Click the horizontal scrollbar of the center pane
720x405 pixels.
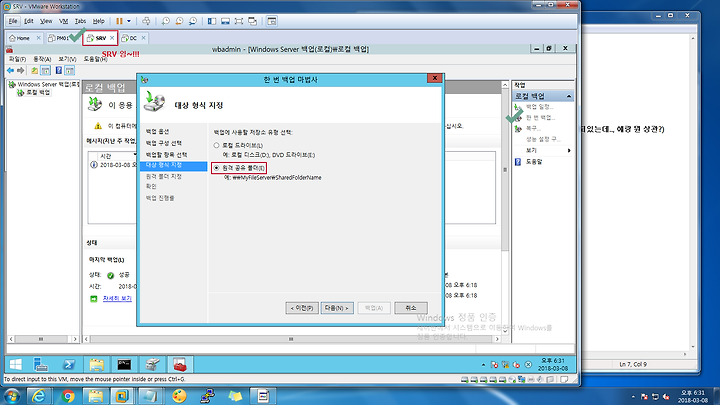[x=291, y=339]
